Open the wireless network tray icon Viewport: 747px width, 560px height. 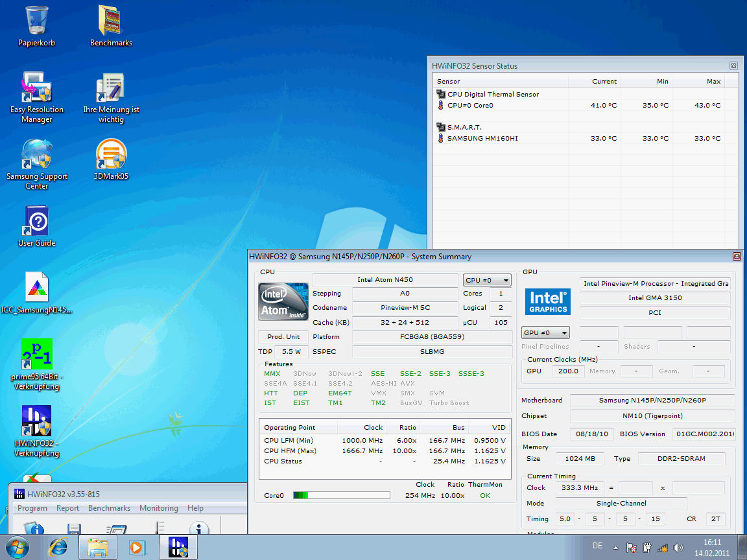[x=662, y=548]
